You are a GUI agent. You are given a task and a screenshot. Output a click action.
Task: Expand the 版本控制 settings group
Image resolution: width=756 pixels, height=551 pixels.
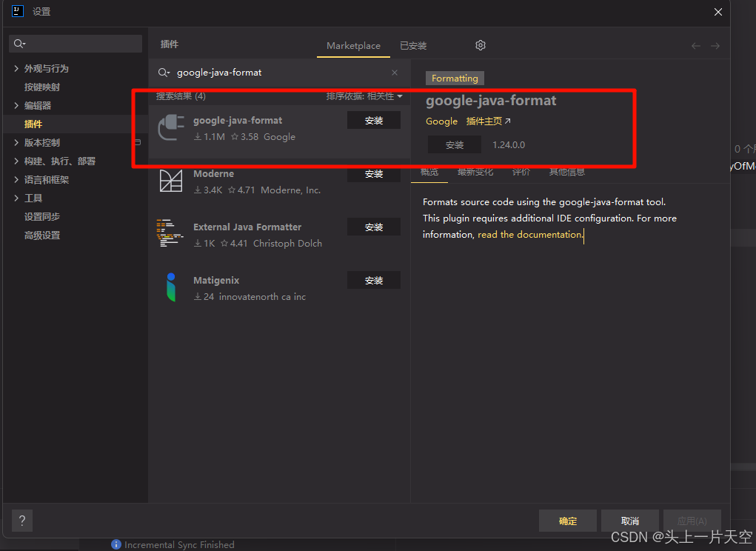pos(16,143)
